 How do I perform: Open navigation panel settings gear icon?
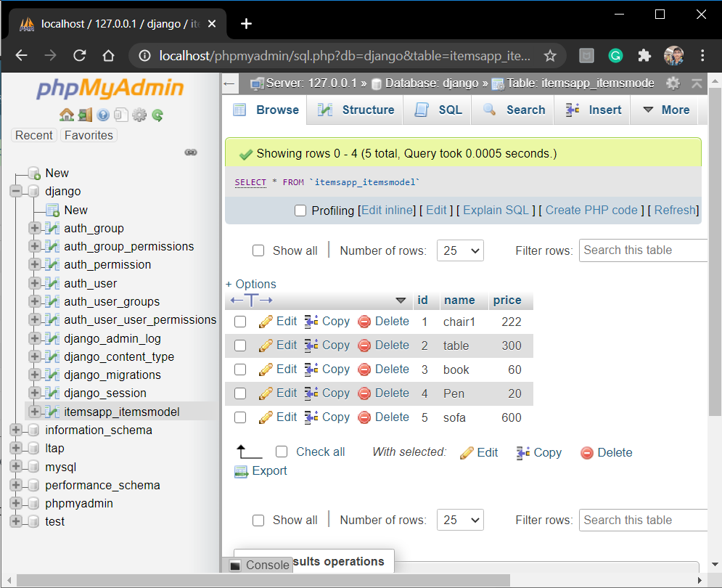(x=139, y=115)
